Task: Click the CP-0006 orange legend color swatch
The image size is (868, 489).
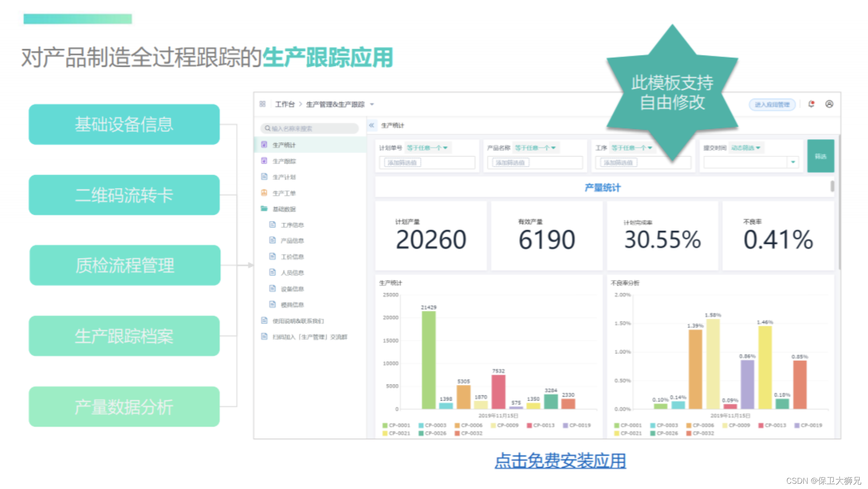Action: coord(457,425)
